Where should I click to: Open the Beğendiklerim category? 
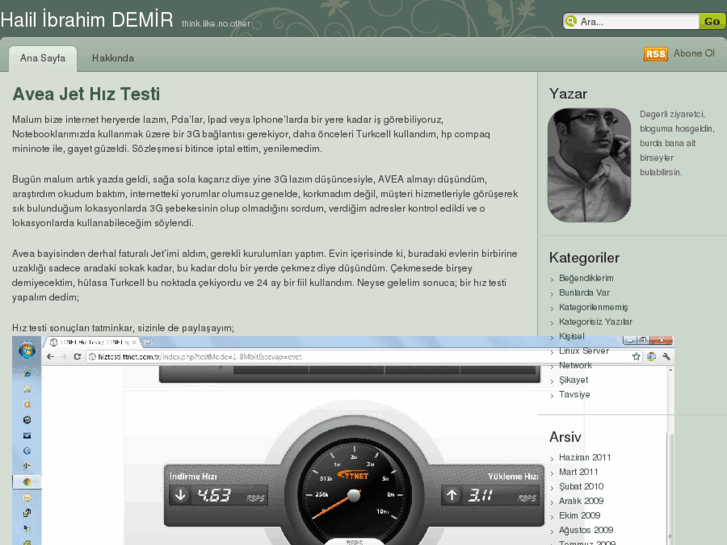pos(586,278)
